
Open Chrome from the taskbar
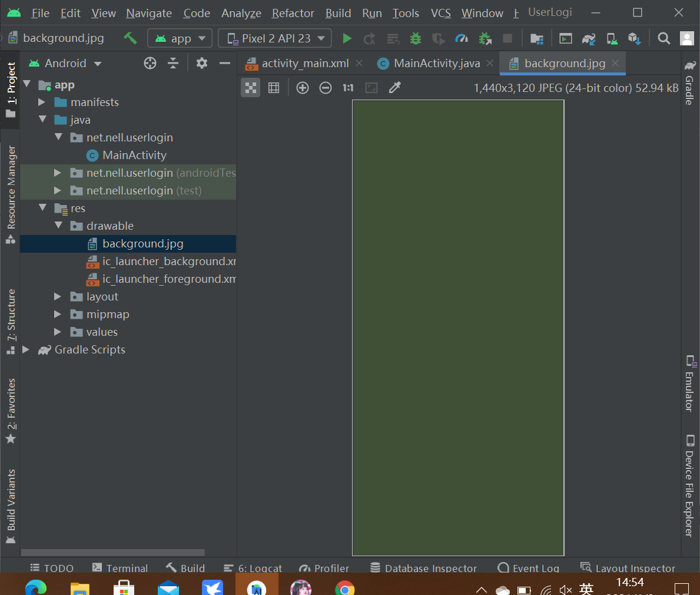(x=344, y=588)
